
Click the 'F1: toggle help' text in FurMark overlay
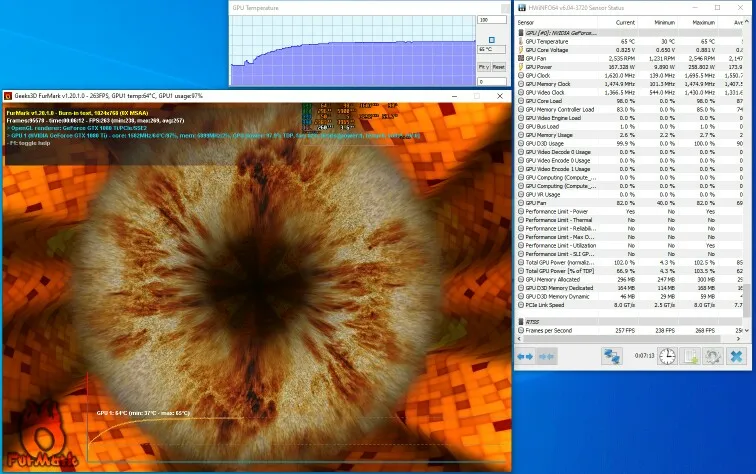click(29, 143)
